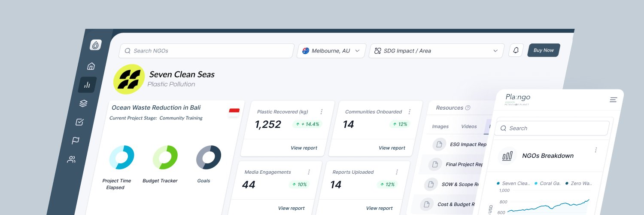The width and height of the screenshot is (644, 215).
Task: Click the leaf logo icon in sidebar
Action: (96, 45)
